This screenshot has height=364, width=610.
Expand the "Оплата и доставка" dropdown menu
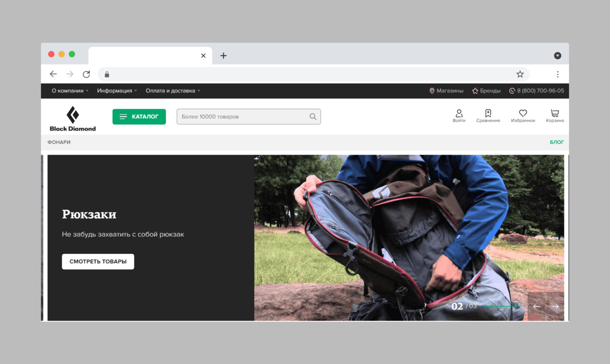(x=173, y=91)
